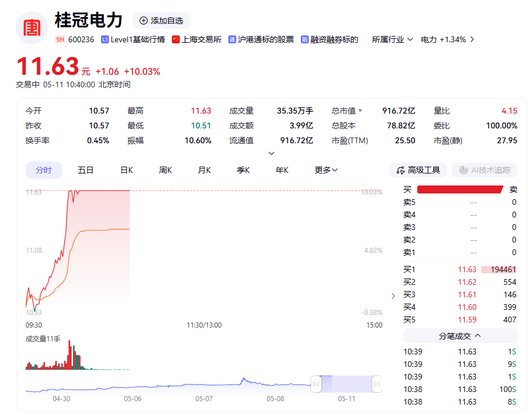Click the China flag icon beside 上海交易所

(x=175, y=40)
